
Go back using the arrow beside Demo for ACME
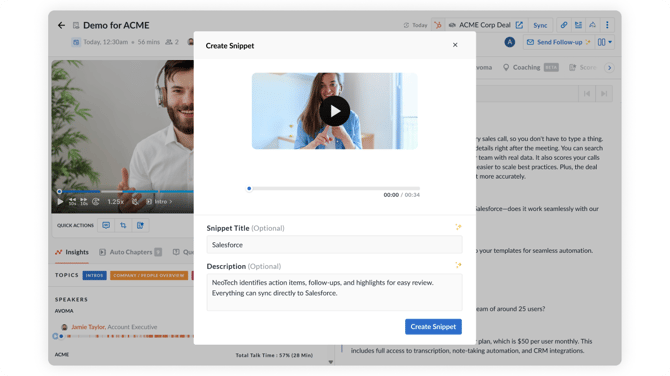[61, 25]
